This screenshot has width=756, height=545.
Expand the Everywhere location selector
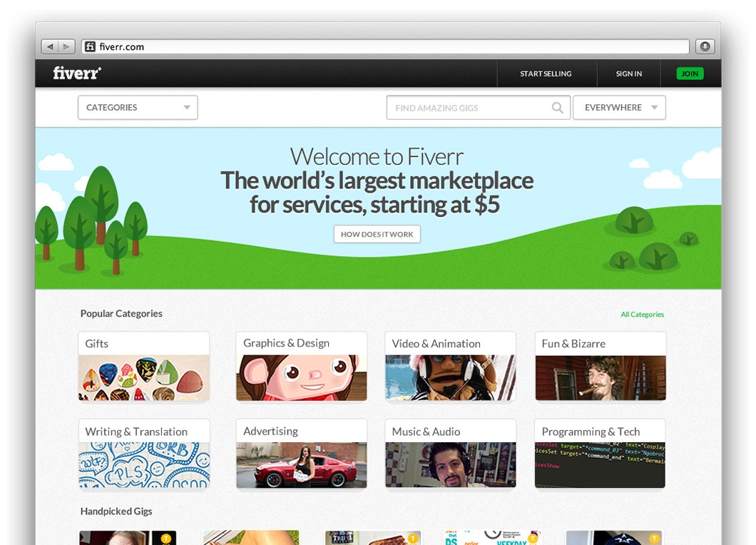pos(619,107)
